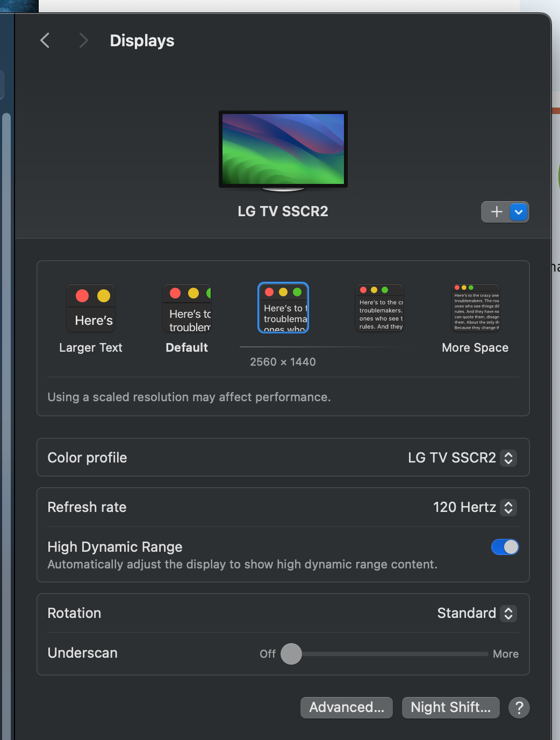Select the highlighted 2560 × 1440 resolution preview
Viewport: 560px width, 740px height.
(x=283, y=308)
